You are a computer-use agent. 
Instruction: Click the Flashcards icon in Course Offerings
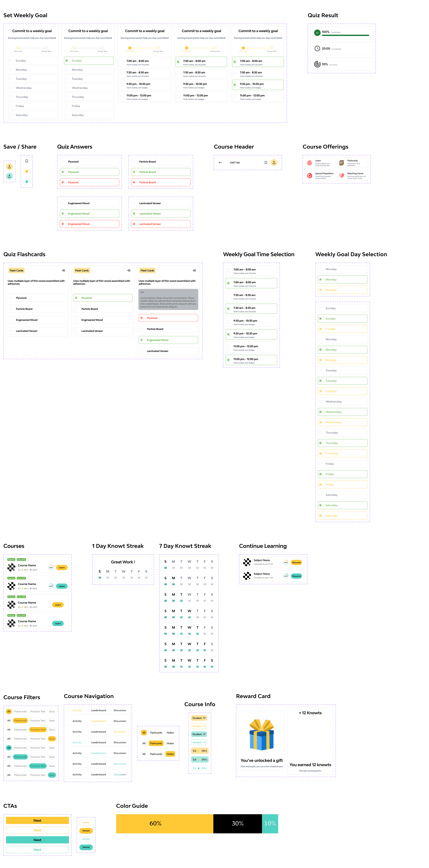point(341,163)
